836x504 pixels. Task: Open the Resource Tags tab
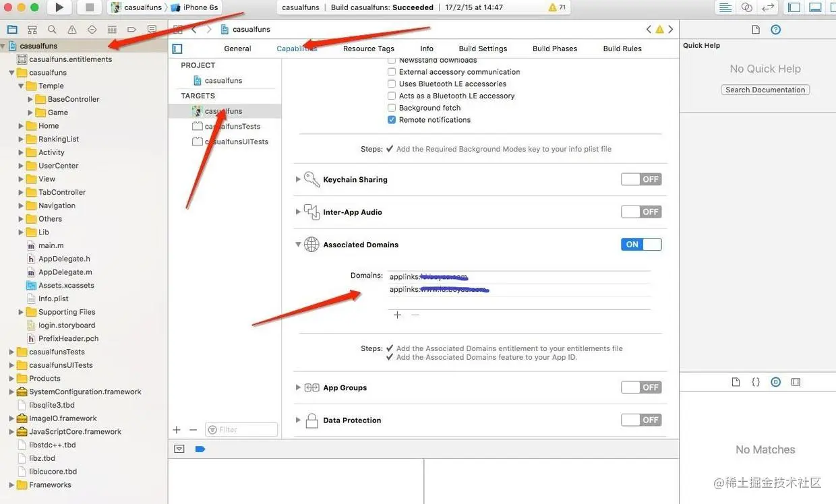click(368, 49)
